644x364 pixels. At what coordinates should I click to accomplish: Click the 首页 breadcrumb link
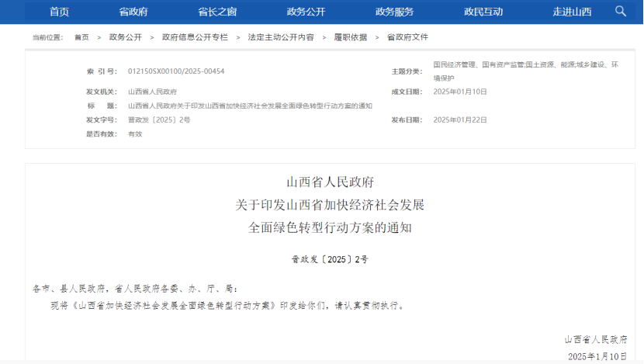81,37
